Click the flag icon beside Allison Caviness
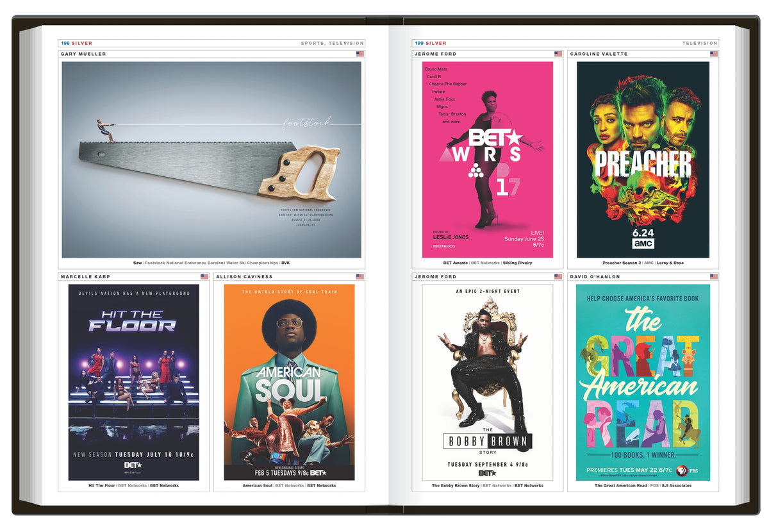The height and width of the screenshot is (532, 769). [360, 277]
